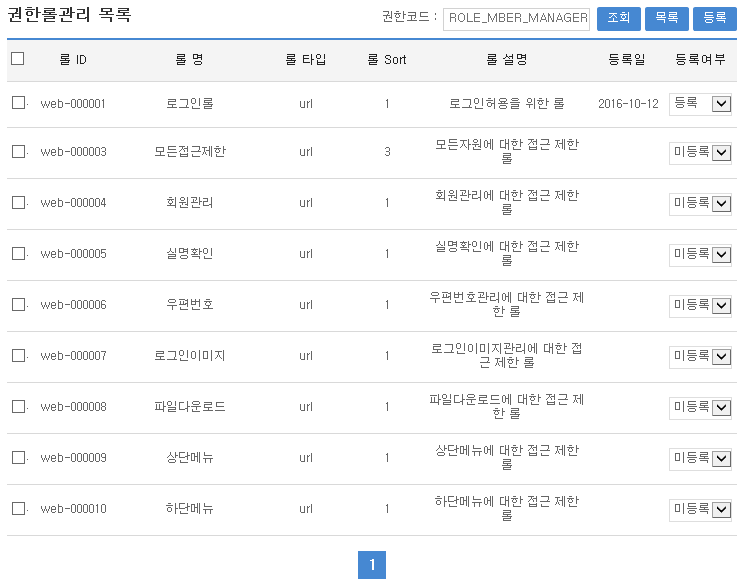The image size is (744, 586).
Task: Go to page 1 in pagination
Action: [x=372, y=565]
